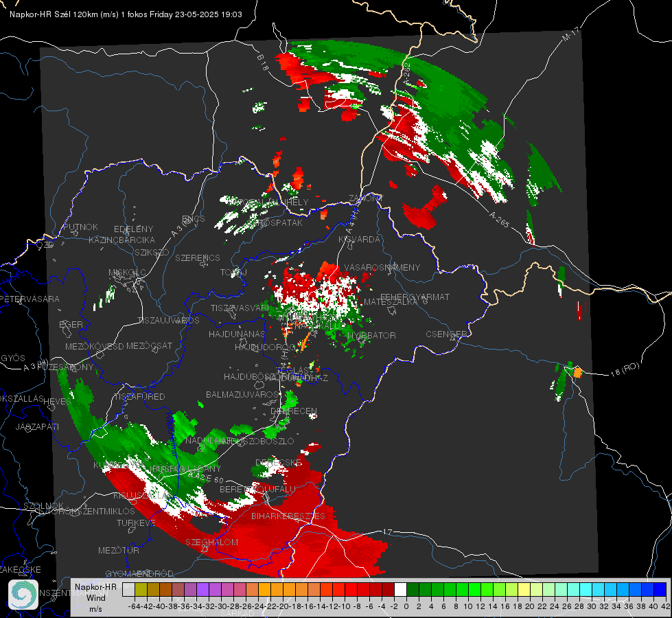672x618 pixels.
Task: Click the SZOLNOK city label
Action: pos(44,505)
